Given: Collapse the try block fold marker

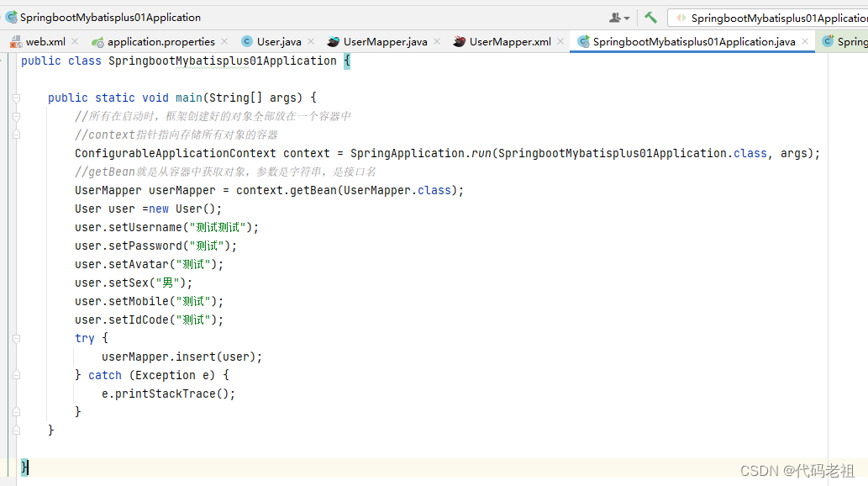Looking at the screenshot, I should 17,339.
